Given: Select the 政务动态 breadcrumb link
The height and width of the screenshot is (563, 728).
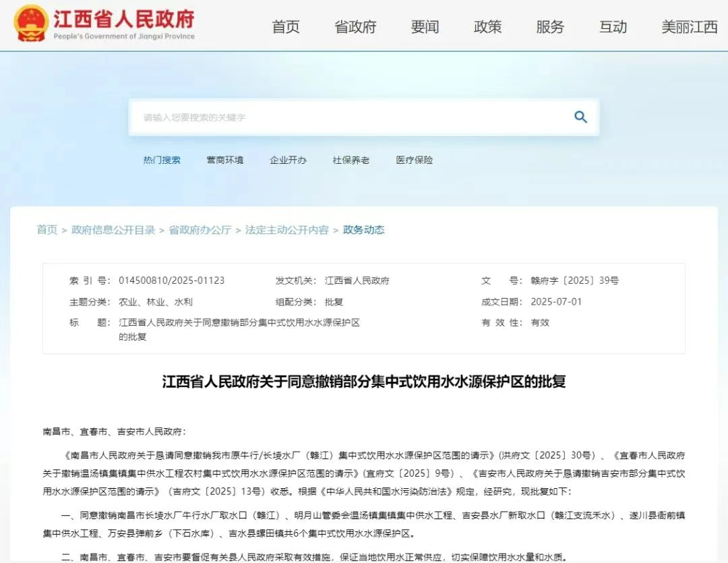Looking at the screenshot, I should tap(363, 229).
